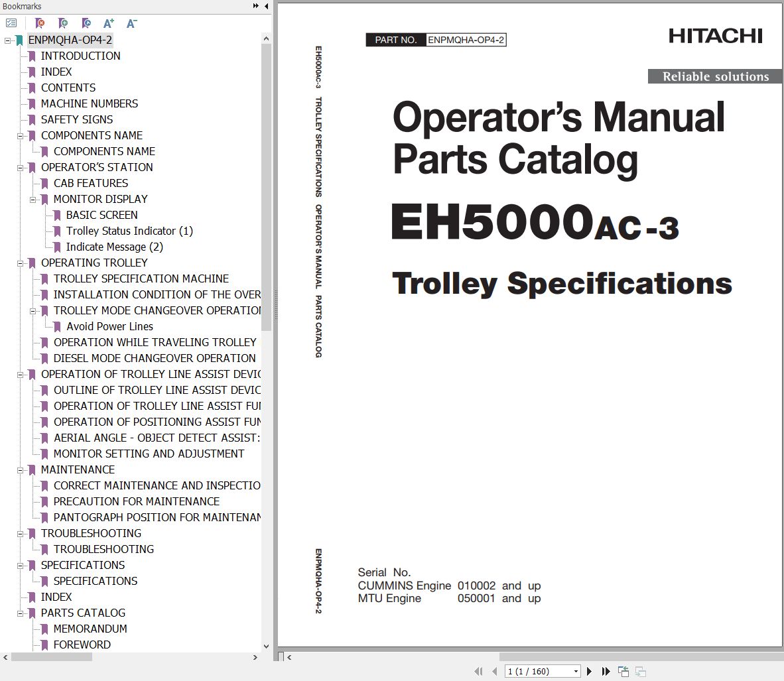The image size is (784, 681).
Task: Select the MACHINE NUMBERS bookmark
Action: click(x=90, y=103)
